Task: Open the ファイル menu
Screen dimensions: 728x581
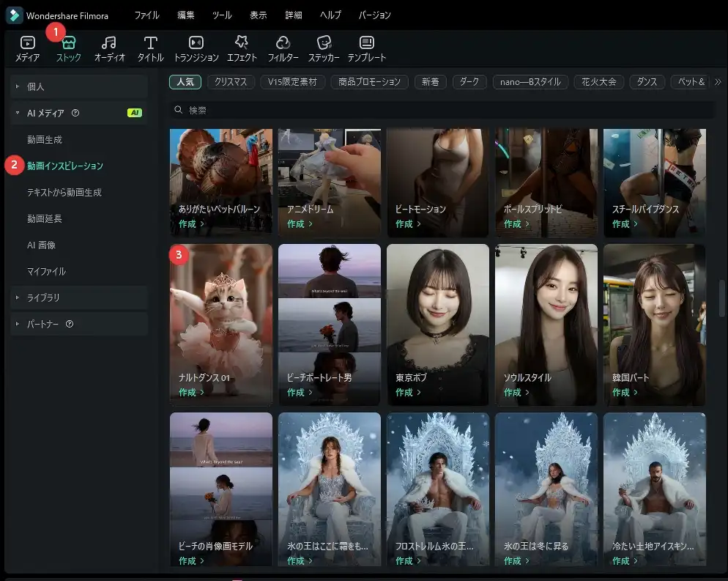Action: 146,15
